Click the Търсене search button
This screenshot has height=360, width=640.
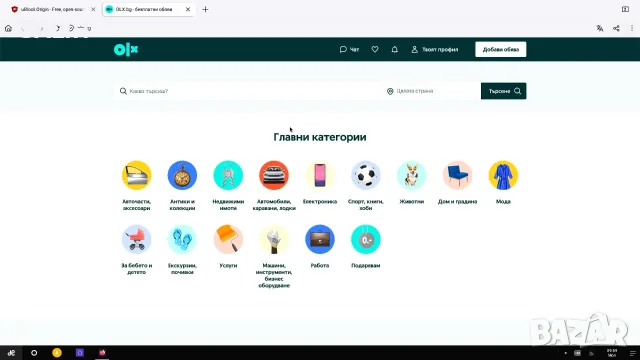tap(503, 91)
